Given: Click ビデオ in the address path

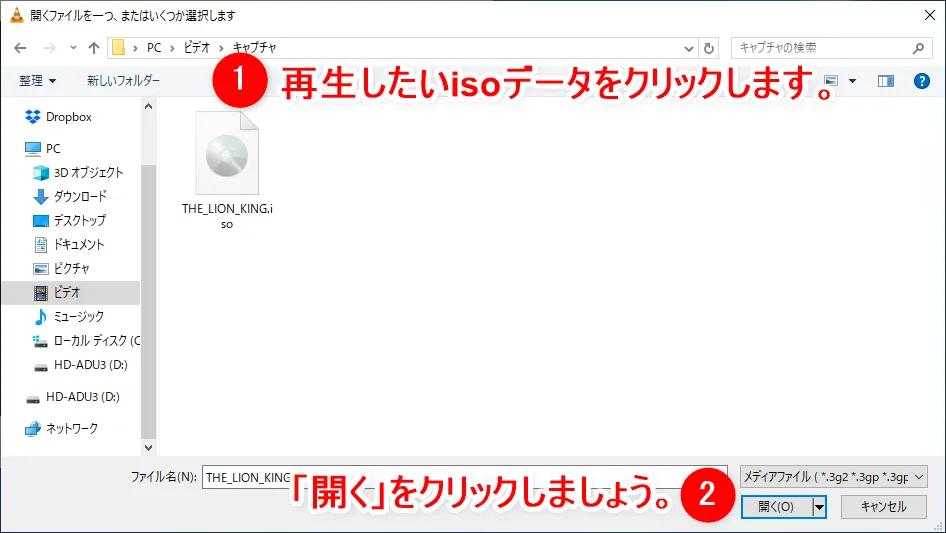Looking at the screenshot, I should (x=197, y=48).
